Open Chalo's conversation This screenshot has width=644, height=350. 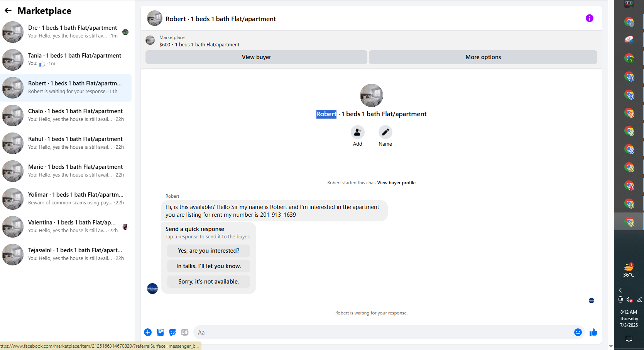(x=66, y=116)
